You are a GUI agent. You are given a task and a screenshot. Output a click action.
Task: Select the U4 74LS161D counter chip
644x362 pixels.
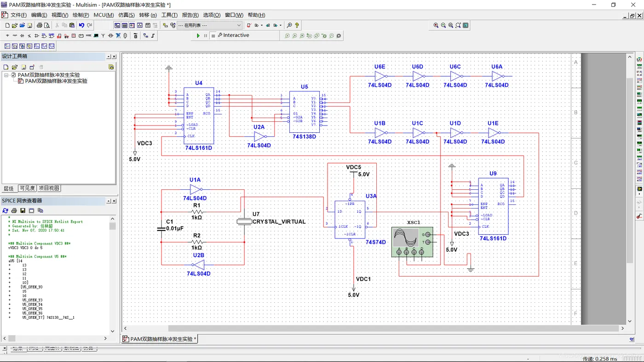coord(199,116)
